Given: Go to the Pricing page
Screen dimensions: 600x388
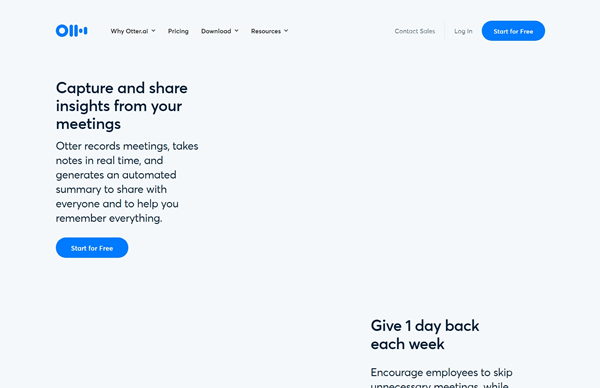Looking at the screenshot, I should 178,31.
